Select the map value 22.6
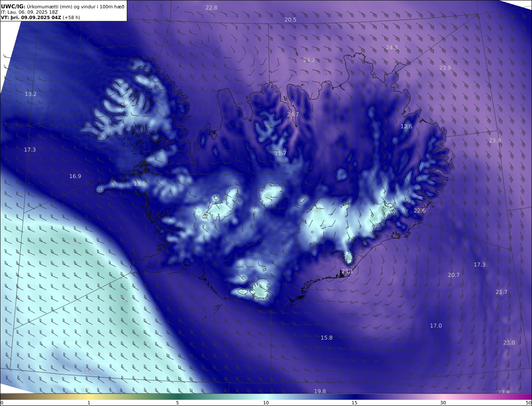The height and width of the screenshot is (406, 532). [x=420, y=211]
